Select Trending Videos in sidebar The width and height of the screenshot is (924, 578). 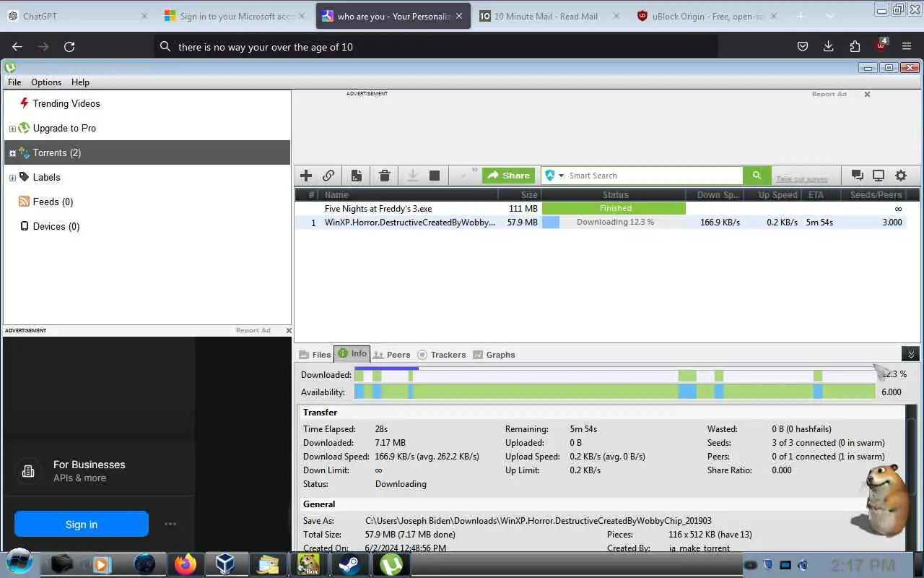[66, 103]
